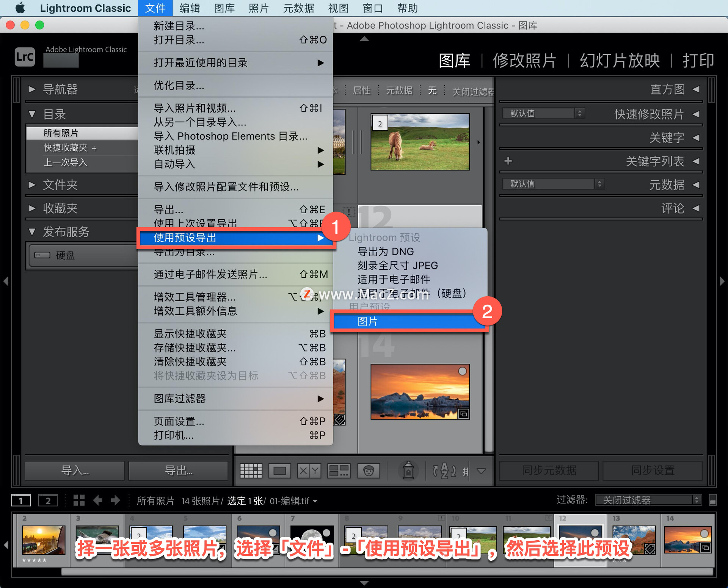Click 导入照片和视频 menu item
The width and height of the screenshot is (728, 588).
tap(236, 108)
